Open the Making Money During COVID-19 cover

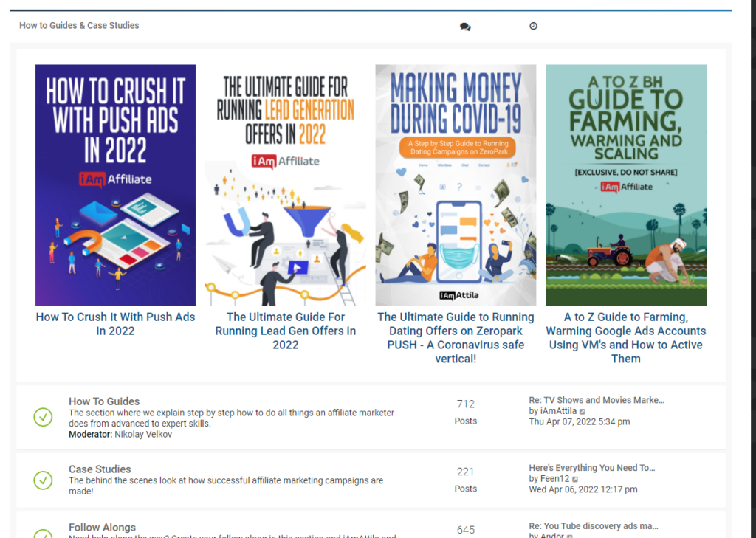456,185
